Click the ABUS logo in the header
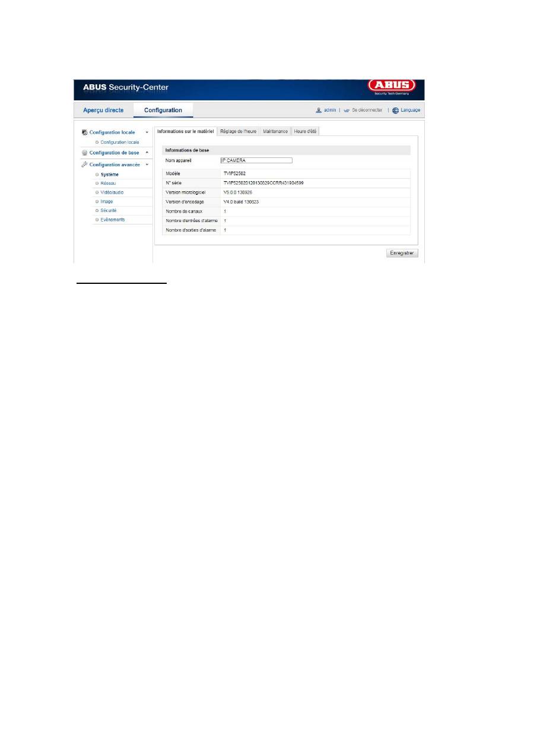 pos(396,88)
